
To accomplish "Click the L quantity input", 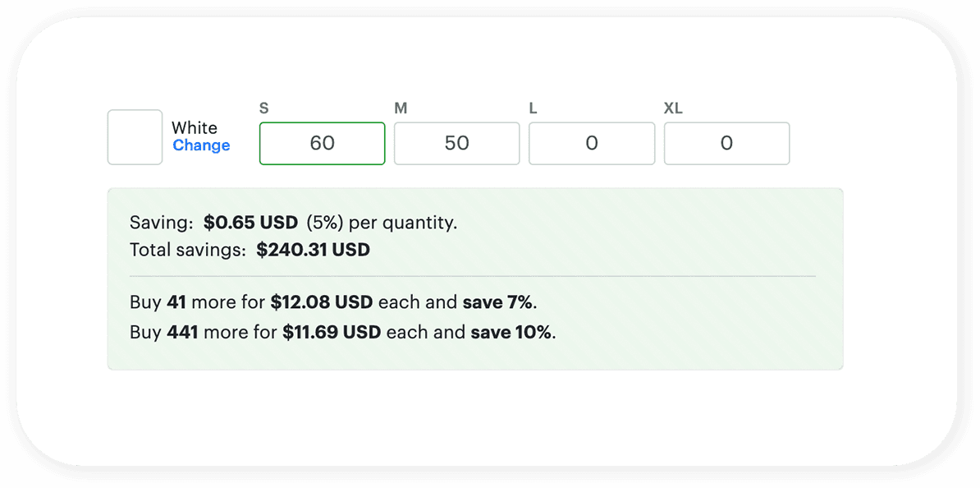I will (592, 143).
